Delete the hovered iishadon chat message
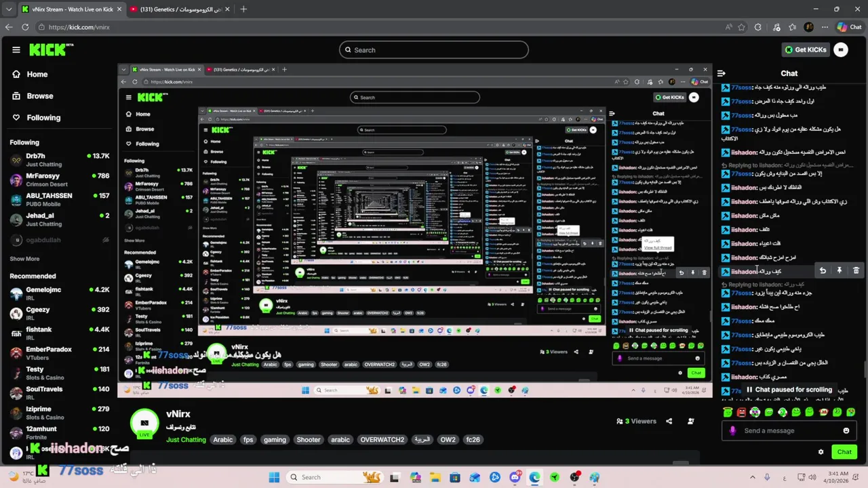The width and height of the screenshot is (868, 488). [856, 270]
